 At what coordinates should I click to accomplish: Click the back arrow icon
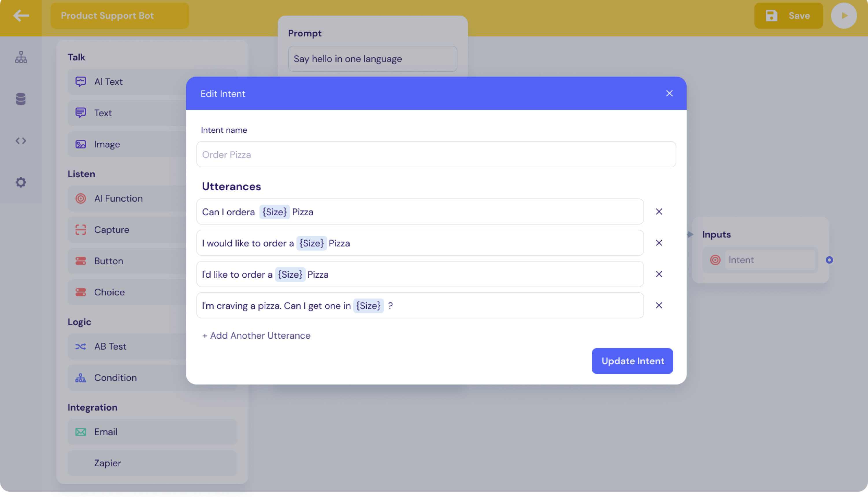pyautogui.click(x=21, y=16)
